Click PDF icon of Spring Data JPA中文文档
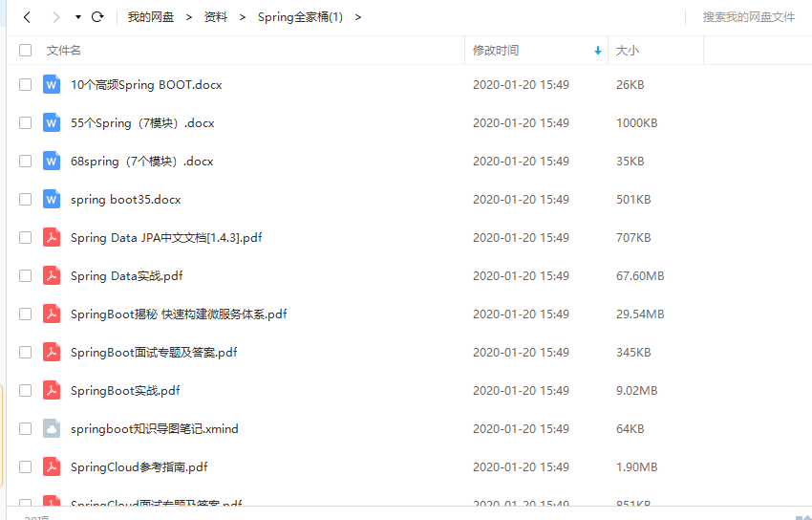 [x=52, y=238]
